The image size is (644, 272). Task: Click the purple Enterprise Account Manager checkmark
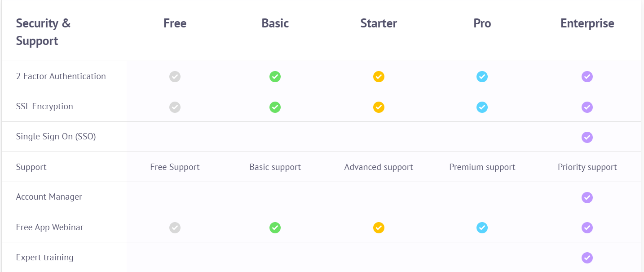[x=587, y=197]
